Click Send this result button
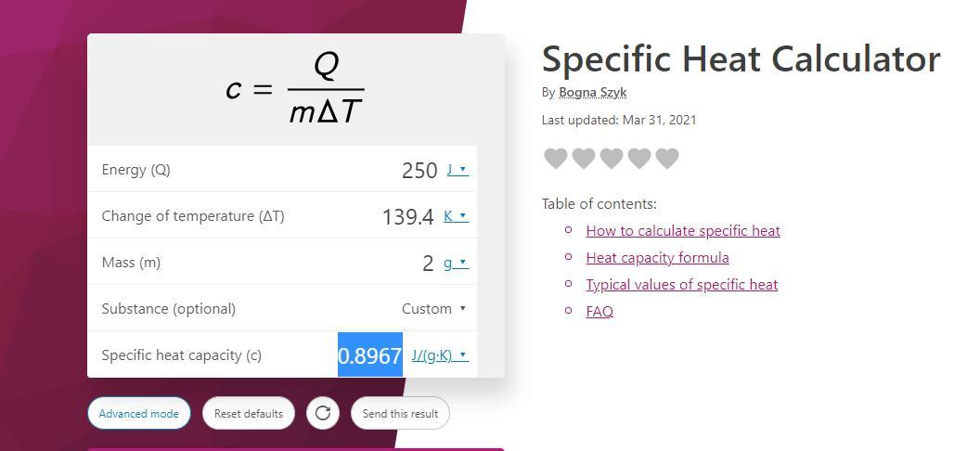980x451 pixels. [x=400, y=414]
